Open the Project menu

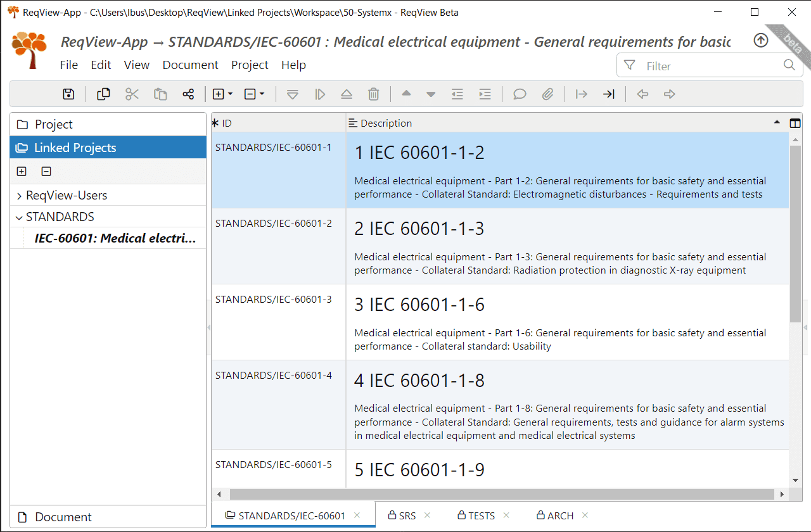click(x=250, y=65)
